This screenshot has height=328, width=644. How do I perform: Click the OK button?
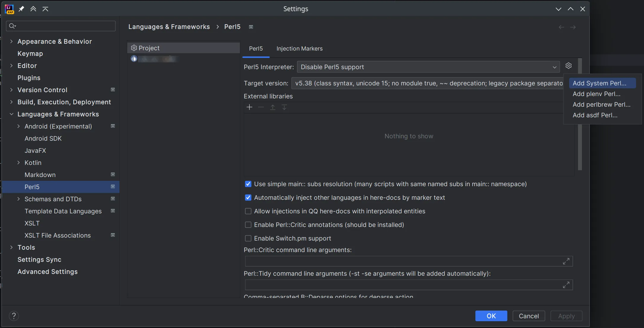[x=491, y=316]
